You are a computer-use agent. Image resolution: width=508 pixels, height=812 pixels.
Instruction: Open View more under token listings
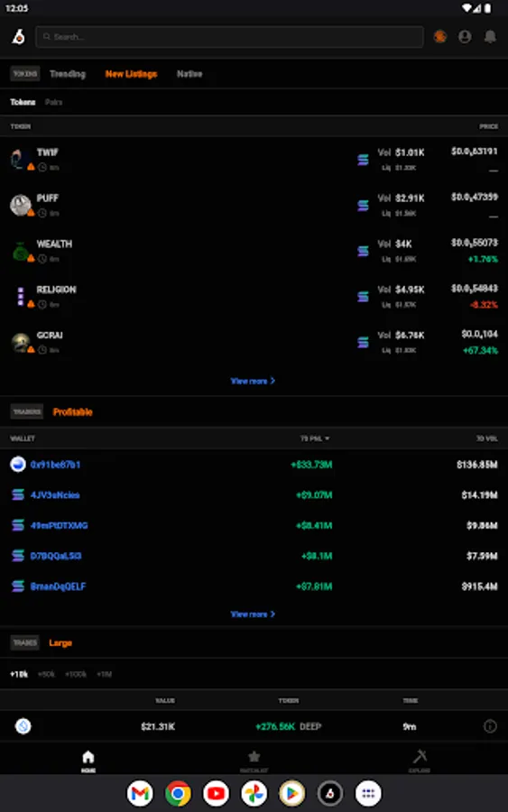point(253,381)
